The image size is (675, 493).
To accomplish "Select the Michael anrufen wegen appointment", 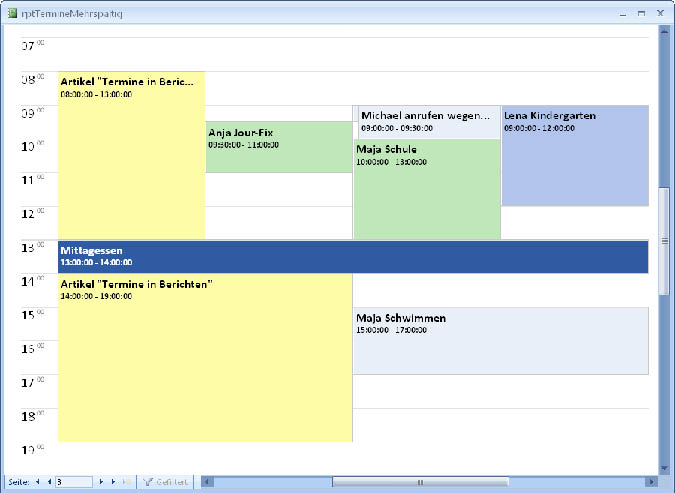I will [426, 121].
